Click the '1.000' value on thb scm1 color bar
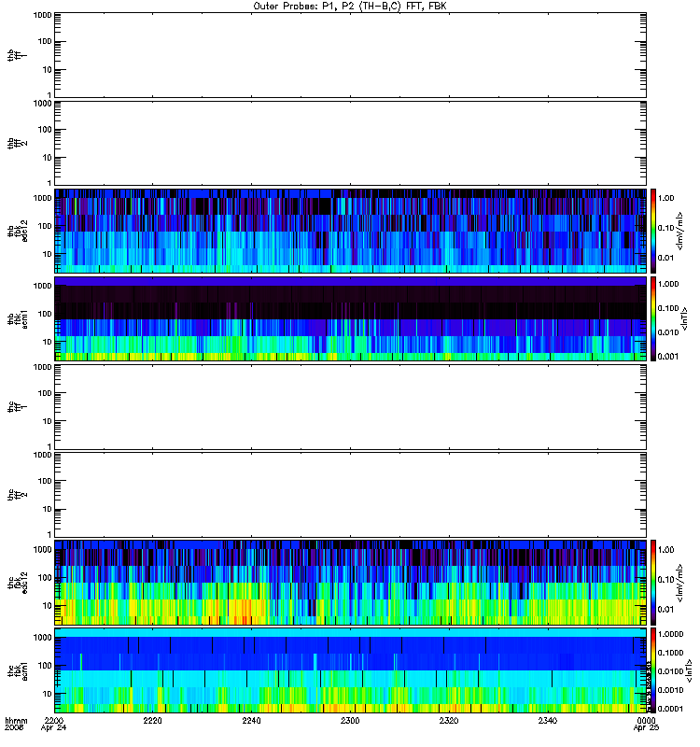 668,284
